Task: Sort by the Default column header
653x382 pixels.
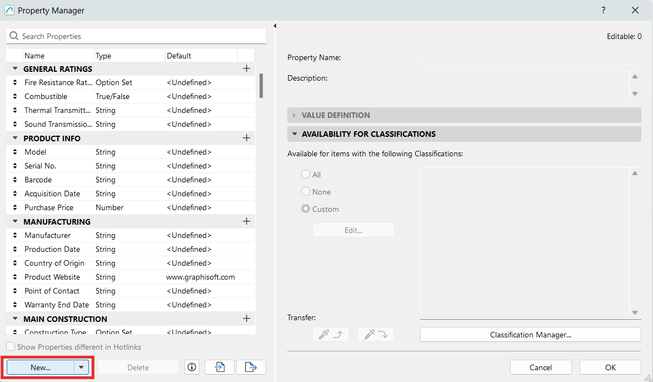Action: pyautogui.click(x=201, y=56)
